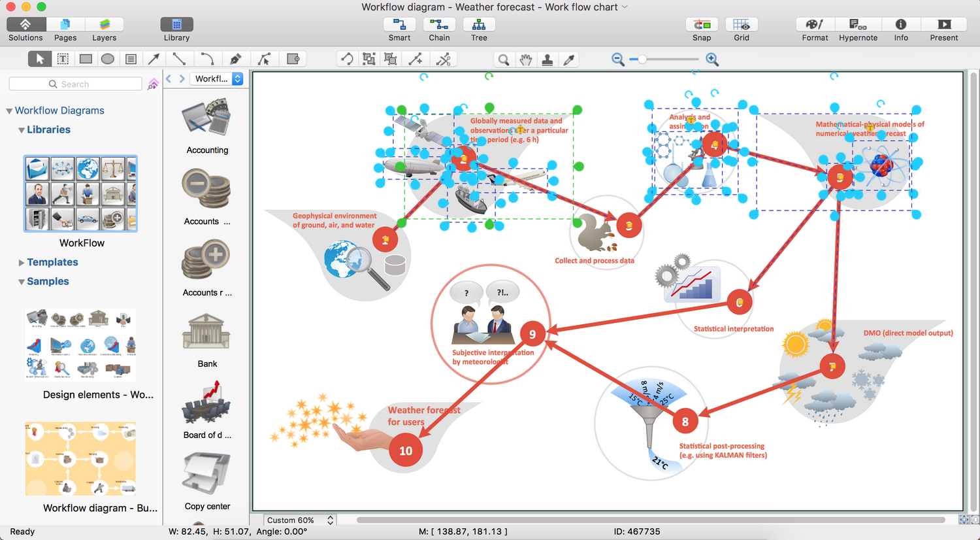Image resolution: width=980 pixels, height=540 pixels.
Task: Click the zoom in magnifier
Action: [x=712, y=59]
